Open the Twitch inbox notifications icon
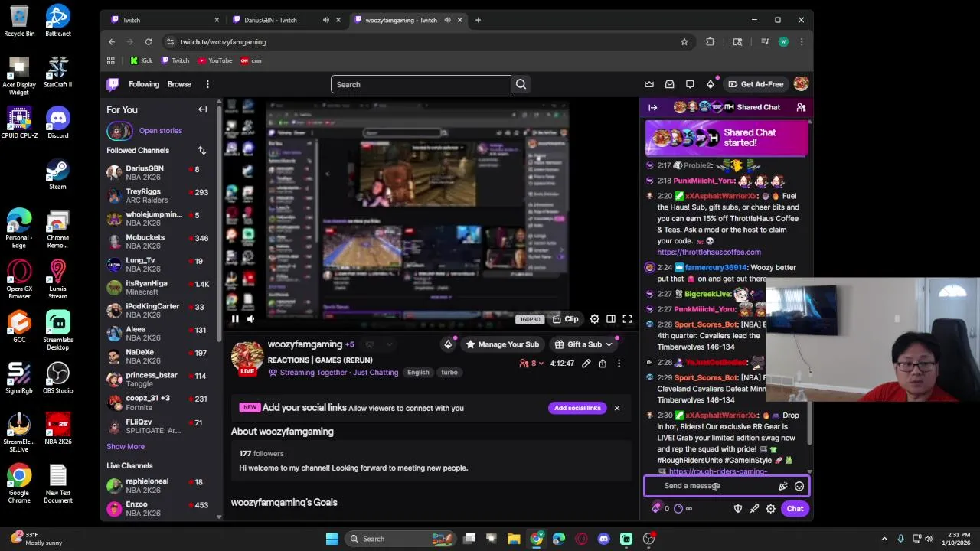 669,84
